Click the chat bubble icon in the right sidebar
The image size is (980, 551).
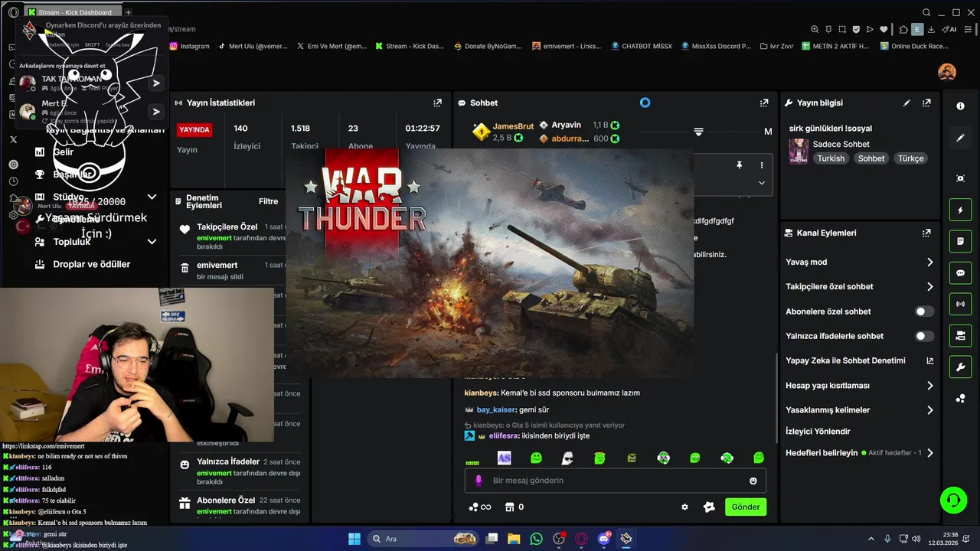pos(960,273)
